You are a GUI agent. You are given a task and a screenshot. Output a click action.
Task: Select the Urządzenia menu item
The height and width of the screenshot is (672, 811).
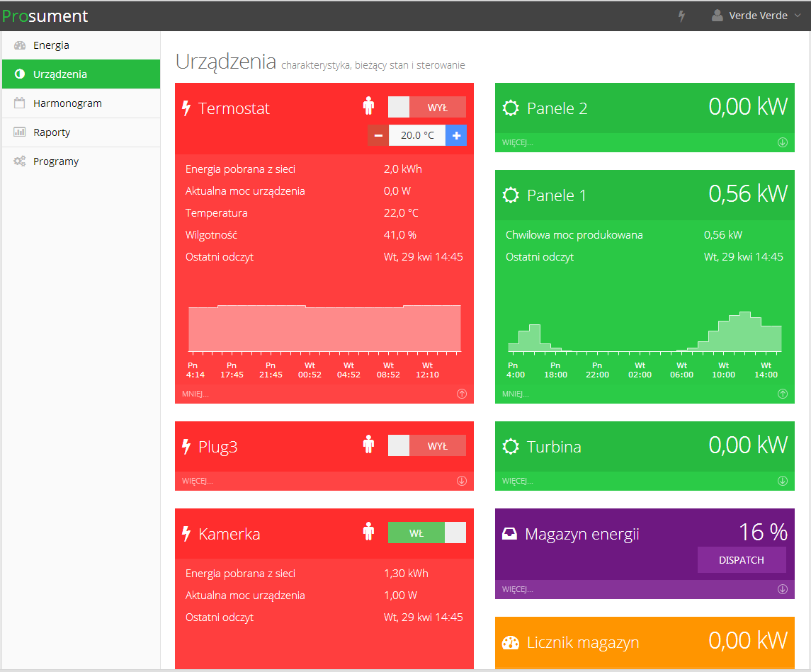click(81, 74)
